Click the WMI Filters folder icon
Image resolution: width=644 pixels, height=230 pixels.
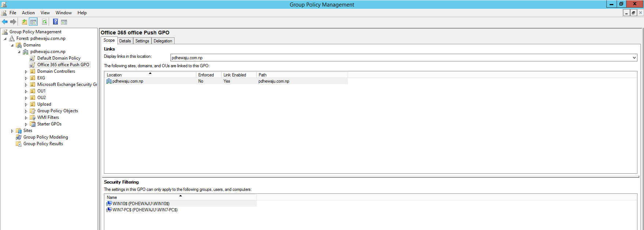point(33,117)
